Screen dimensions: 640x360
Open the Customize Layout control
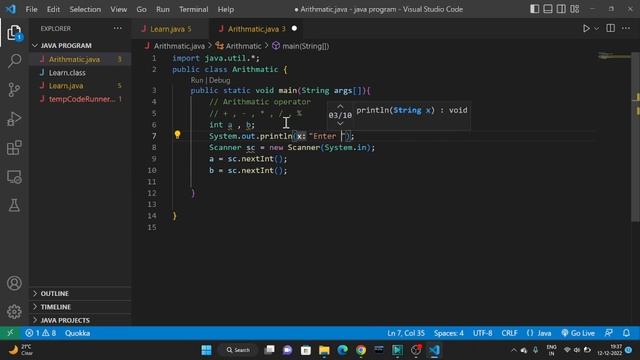(575, 9)
